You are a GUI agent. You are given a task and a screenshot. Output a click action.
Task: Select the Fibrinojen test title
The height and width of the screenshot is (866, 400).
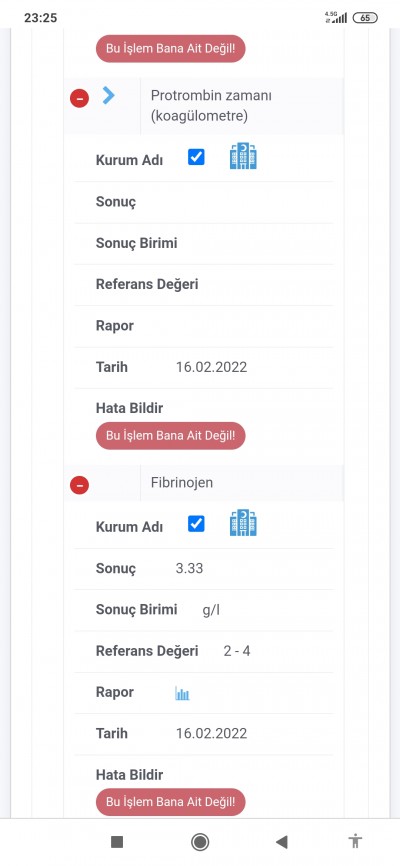(182, 483)
